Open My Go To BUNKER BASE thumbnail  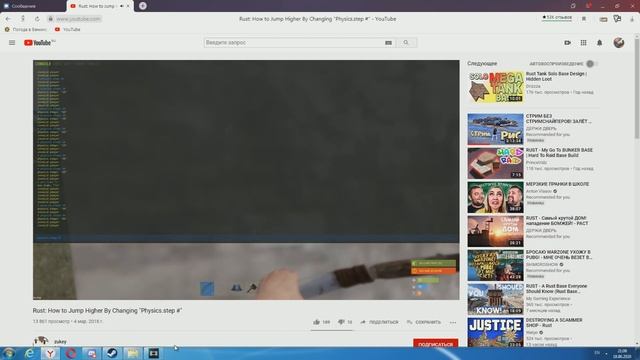click(x=495, y=163)
